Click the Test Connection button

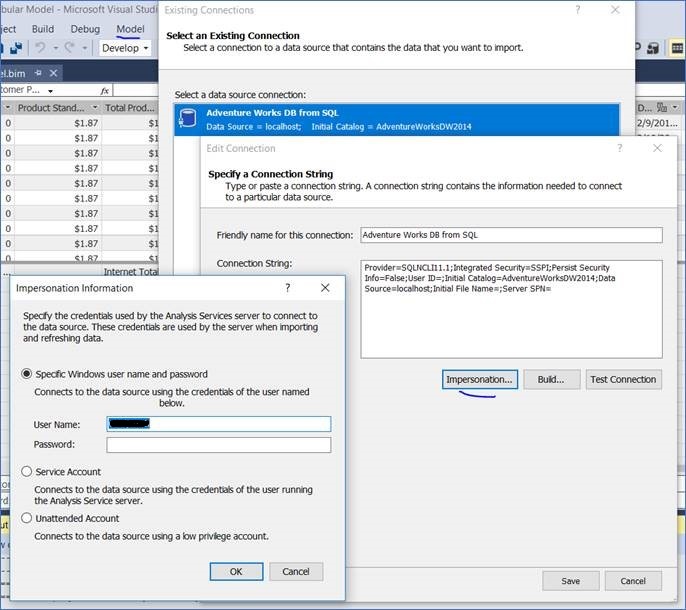coord(623,379)
